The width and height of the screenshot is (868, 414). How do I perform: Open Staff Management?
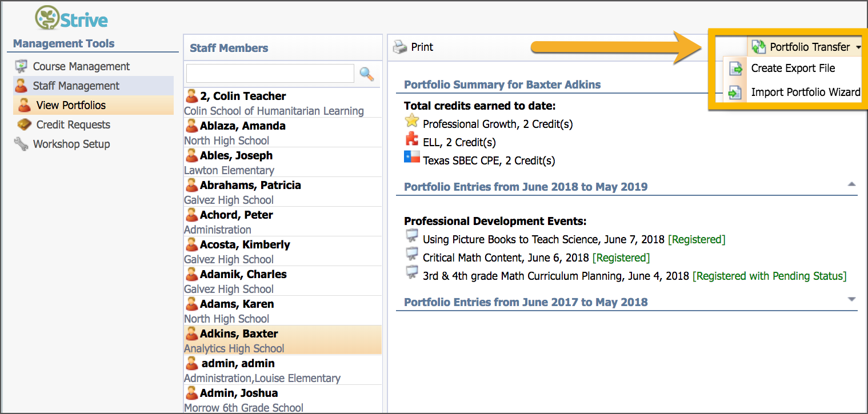93,86
